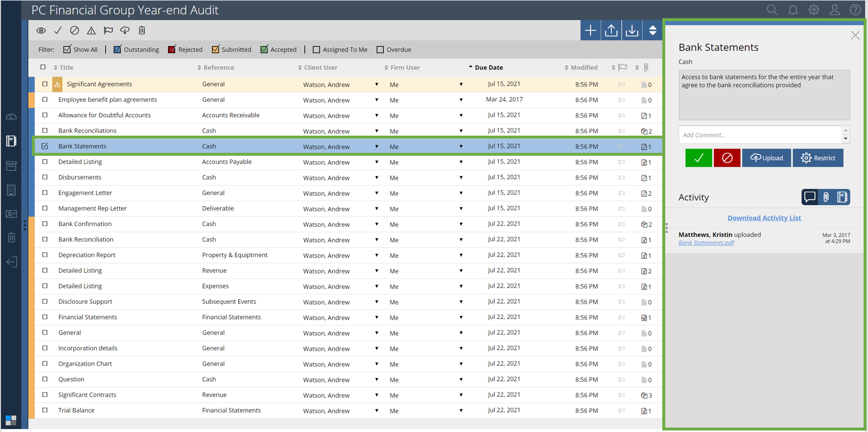This screenshot has height=432, width=868.
Task: Open Client User dropdown for Bank Statements
Action: (x=377, y=146)
